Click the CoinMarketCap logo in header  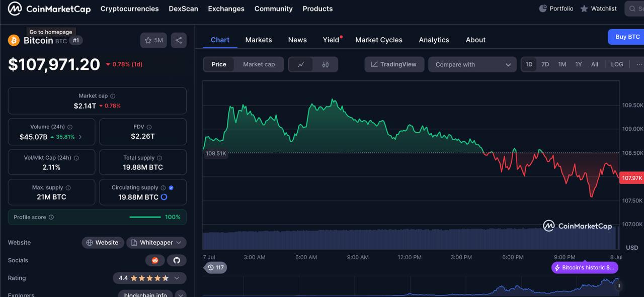[x=49, y=9]
